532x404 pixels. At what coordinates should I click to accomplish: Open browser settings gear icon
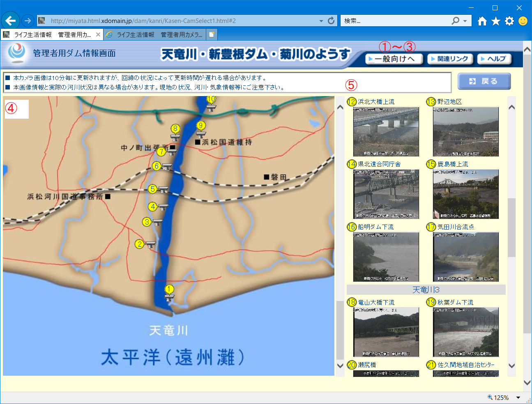tap(509, 21)
